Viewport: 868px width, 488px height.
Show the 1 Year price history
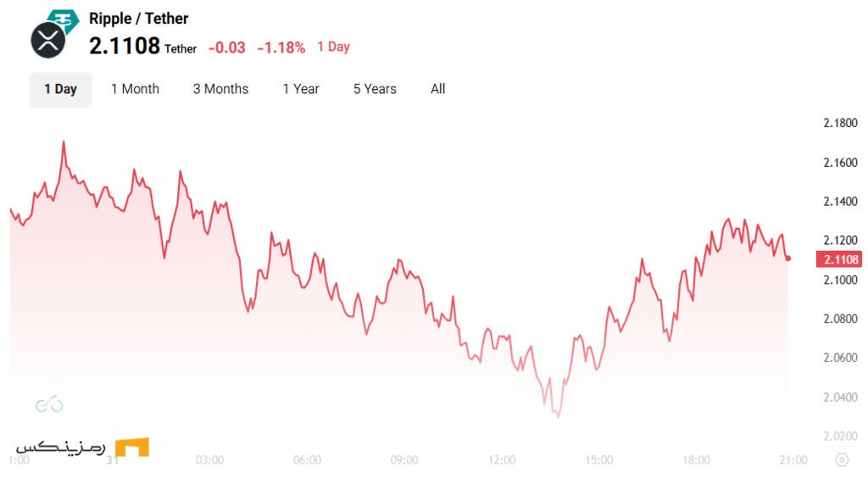(x=301, y=89)
